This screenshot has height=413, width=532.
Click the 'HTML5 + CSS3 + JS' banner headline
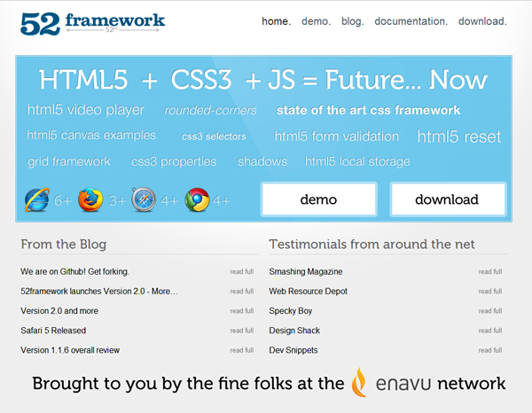263,80
